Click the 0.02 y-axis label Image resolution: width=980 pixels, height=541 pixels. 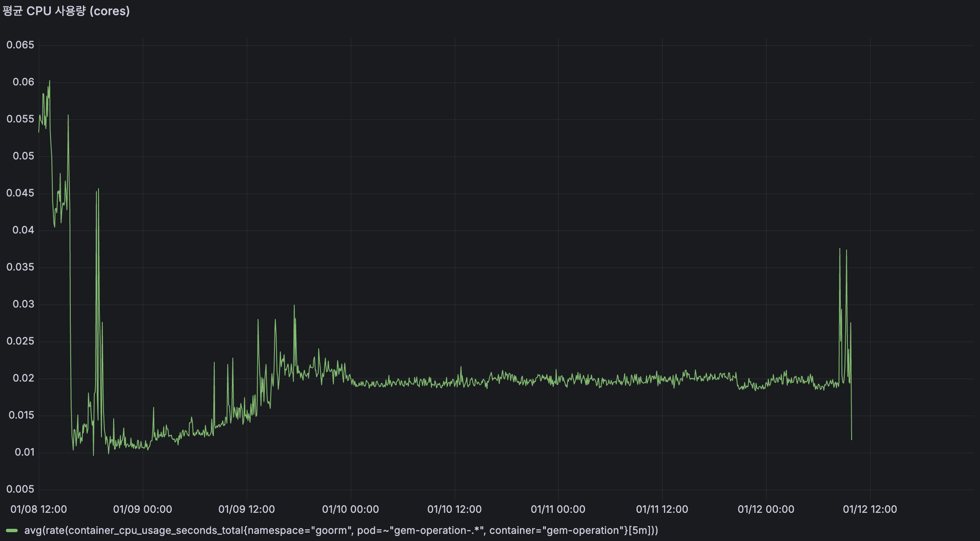[x=24, y=378]
